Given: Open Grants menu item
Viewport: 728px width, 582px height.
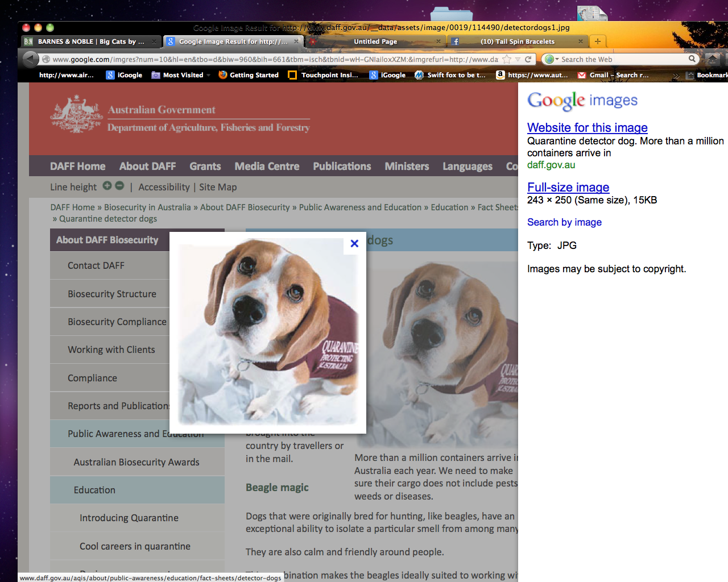Looking at the screenshot, I should click(205, 166).
